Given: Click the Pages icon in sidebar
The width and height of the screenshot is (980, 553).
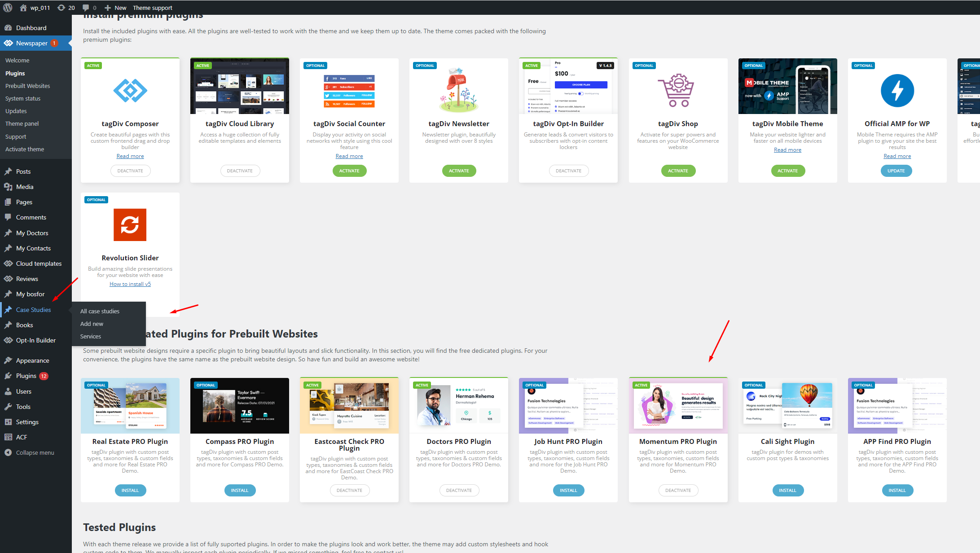Looking at the screenshot, I should (x=8, y=202).
